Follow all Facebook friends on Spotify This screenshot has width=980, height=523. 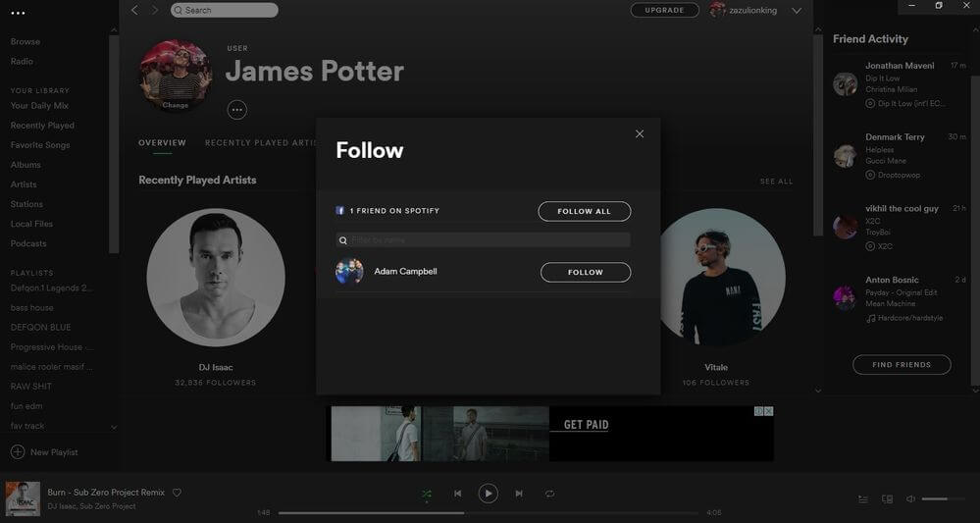585,211
